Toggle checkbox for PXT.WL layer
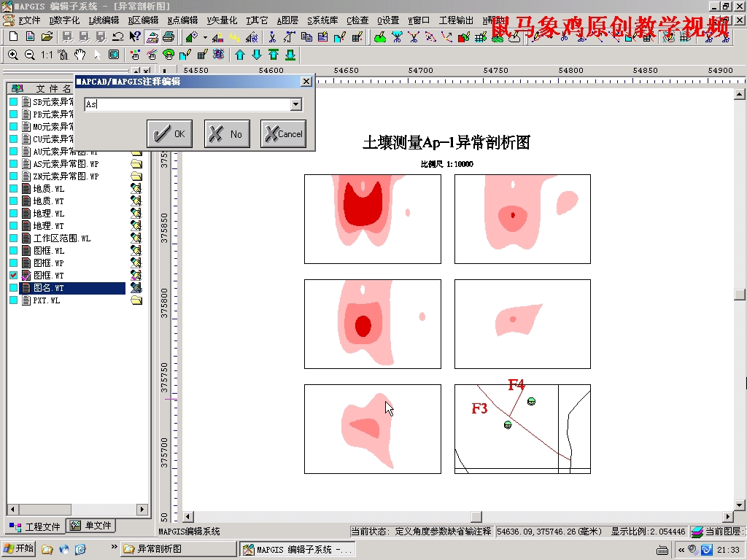747x560 pixels. tap(13, 300)
